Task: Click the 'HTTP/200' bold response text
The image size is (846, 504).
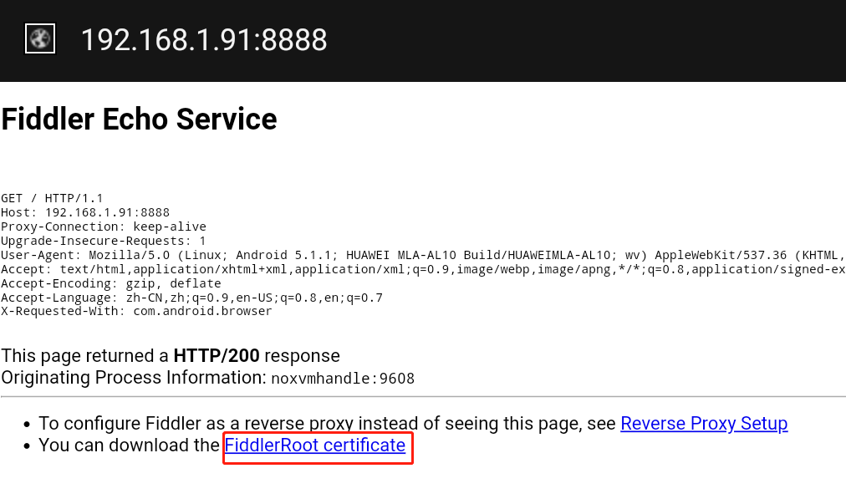Action: 217,356
